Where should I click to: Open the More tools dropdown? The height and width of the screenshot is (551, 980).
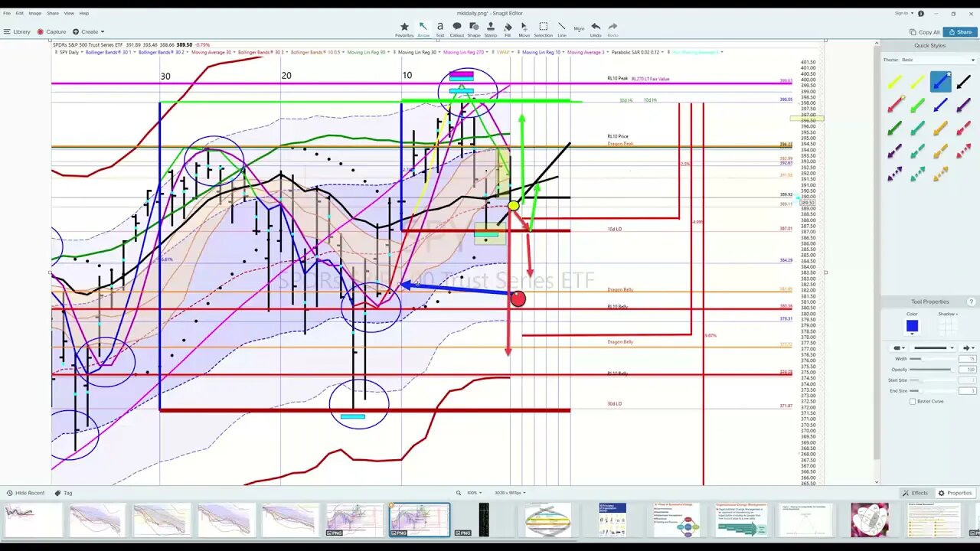click(x=579, y=29)
